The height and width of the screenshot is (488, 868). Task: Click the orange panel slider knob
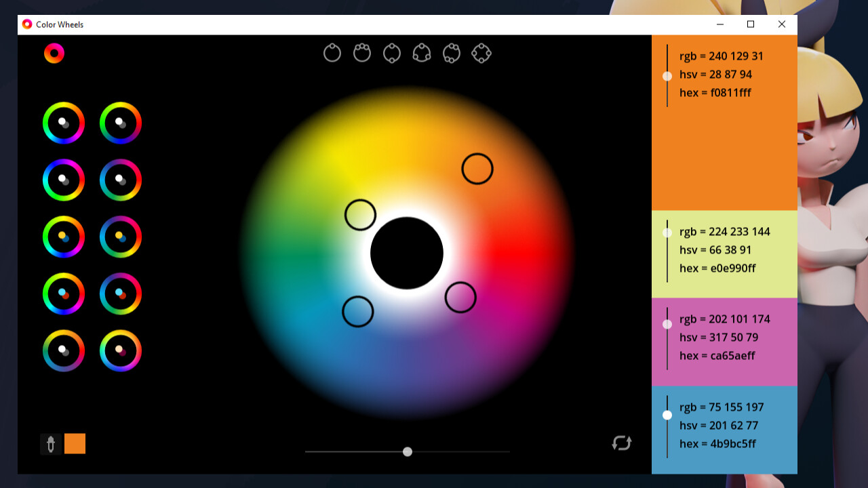tap(667, 76)
